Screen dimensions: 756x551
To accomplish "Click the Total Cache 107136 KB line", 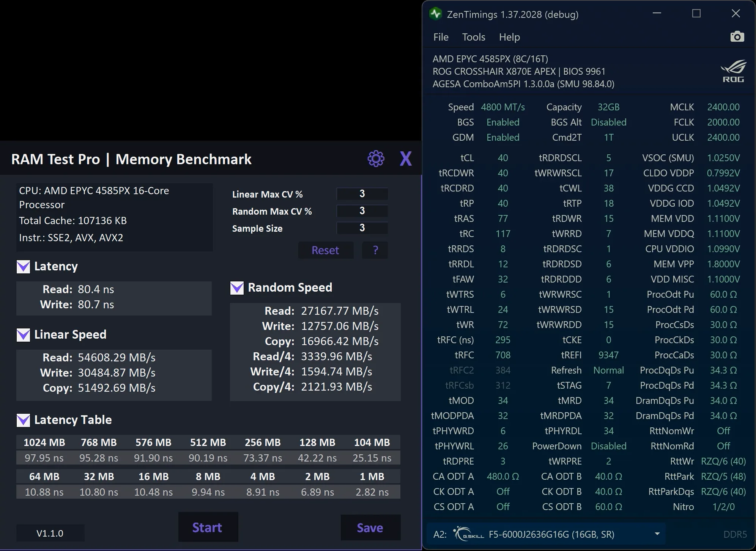I will pos(73,221).
